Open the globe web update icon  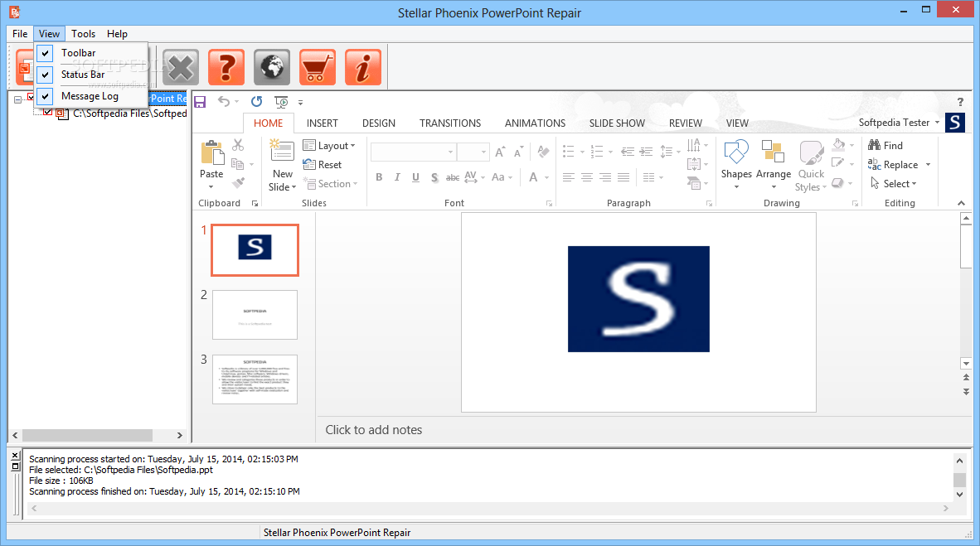pyautogui.click(x=272, y=67)
